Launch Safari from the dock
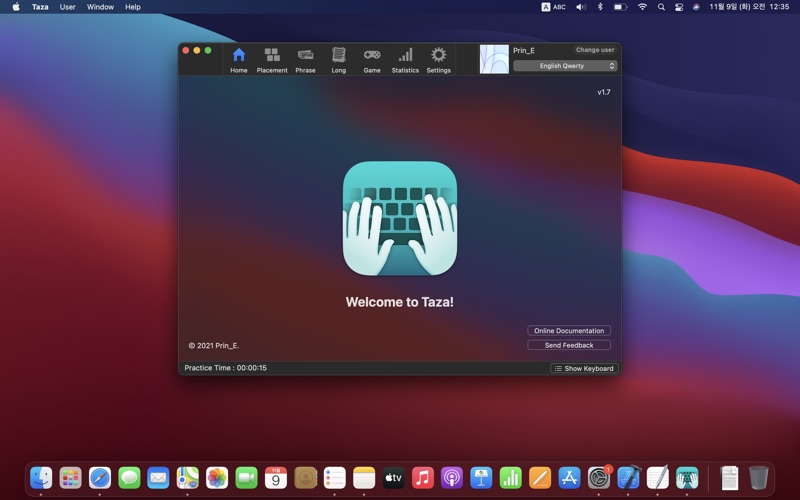 [x=100, y=478]
